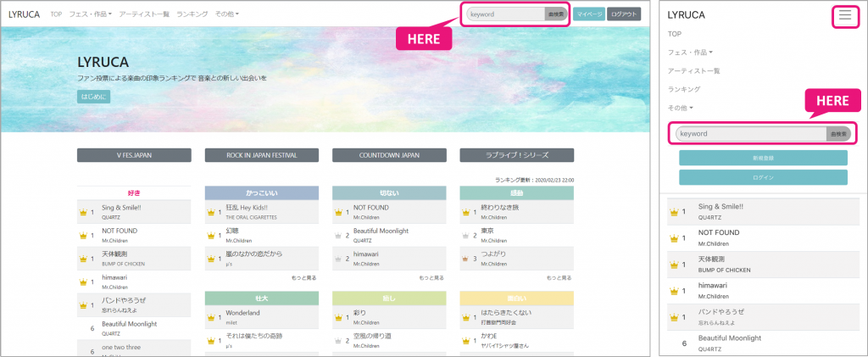Open アーティスト一覧 in the desktop navbar
Image resolution: width=868 pixels, height=357 pixels.
144,14
